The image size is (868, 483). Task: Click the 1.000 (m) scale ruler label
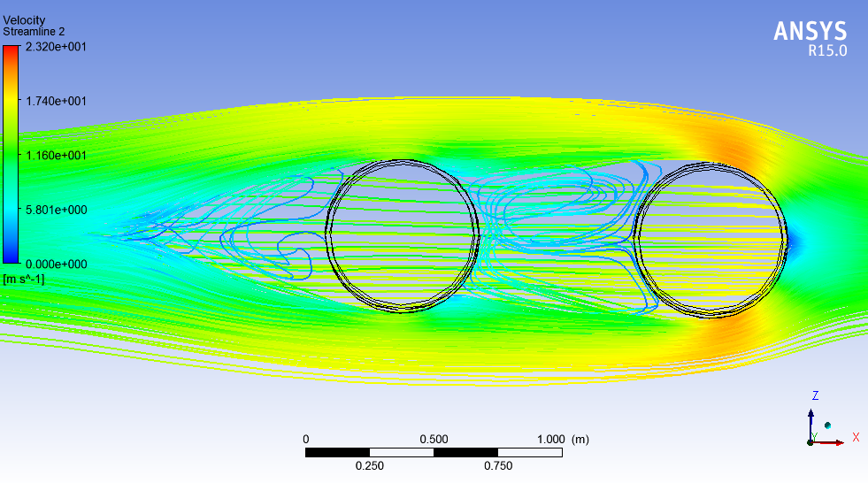point(563,440)
